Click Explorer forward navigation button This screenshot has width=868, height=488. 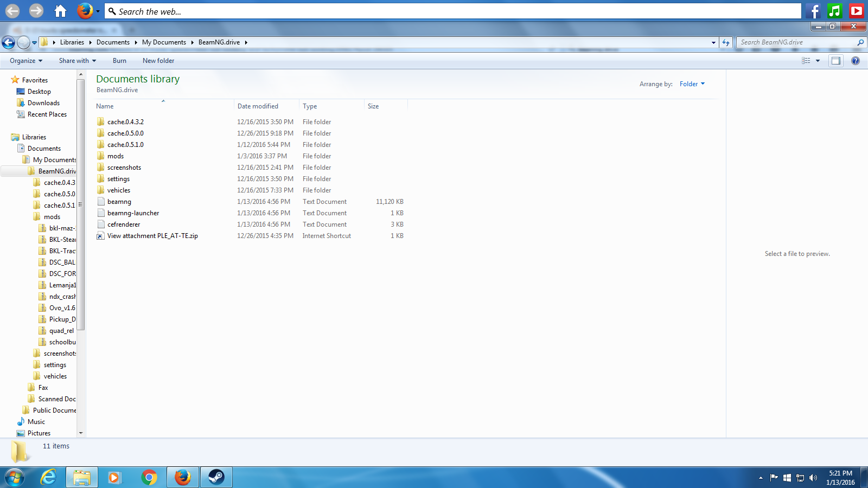(x=23, y=42)
